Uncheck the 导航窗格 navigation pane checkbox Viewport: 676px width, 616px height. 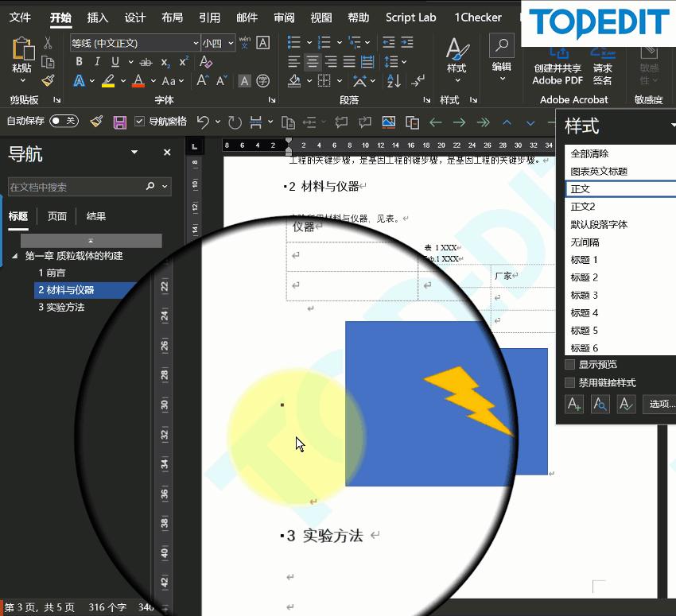pyautogui.click(x=140, y=122)
